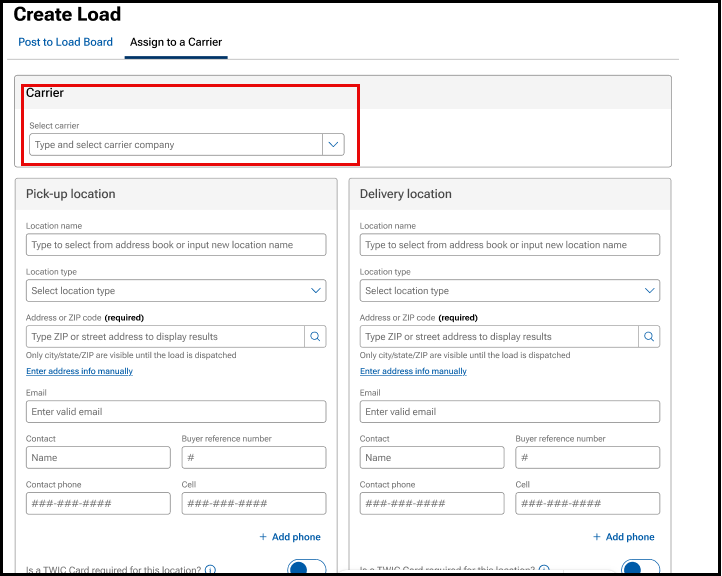Click the search icon in Delivery address field
The image size is (722, 576).
click(649, 337)
